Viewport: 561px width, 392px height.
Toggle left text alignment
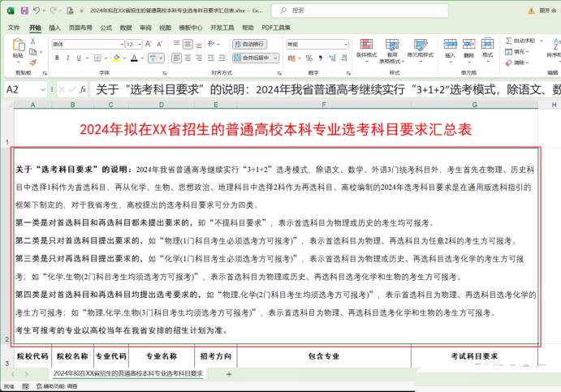pyautogui.click(x=176, y=58)
